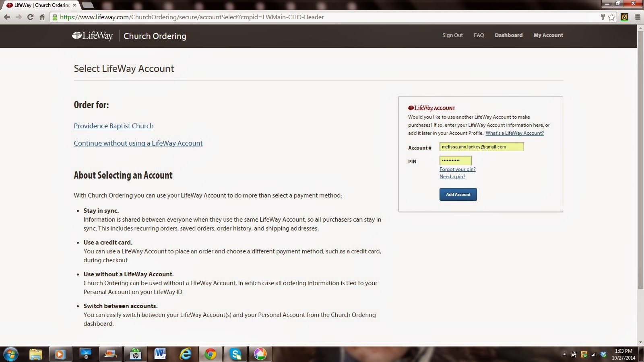Click Continue without using a LifeWay Account
644x362 pixels.
pyautogui.click(x=138, y=143)
